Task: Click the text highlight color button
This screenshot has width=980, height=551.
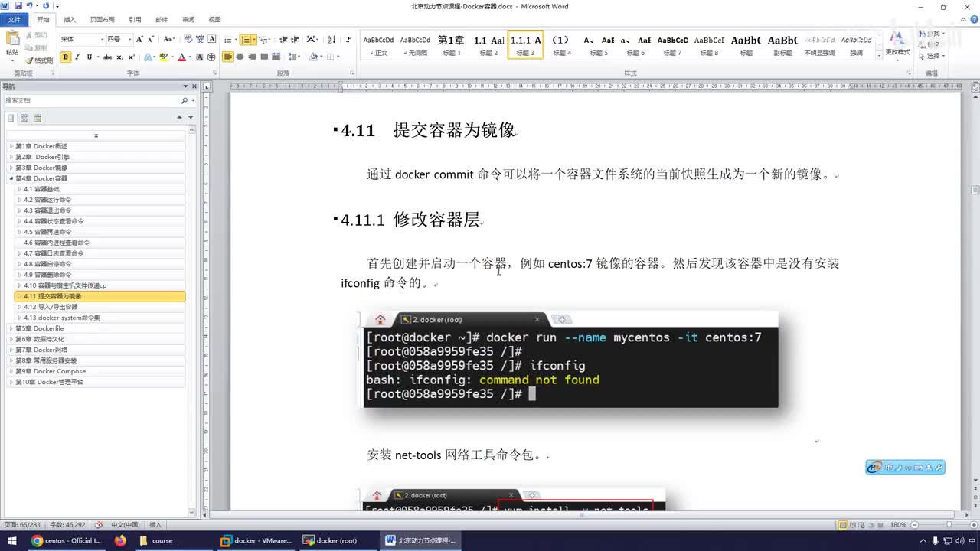Action: point(164,57)
